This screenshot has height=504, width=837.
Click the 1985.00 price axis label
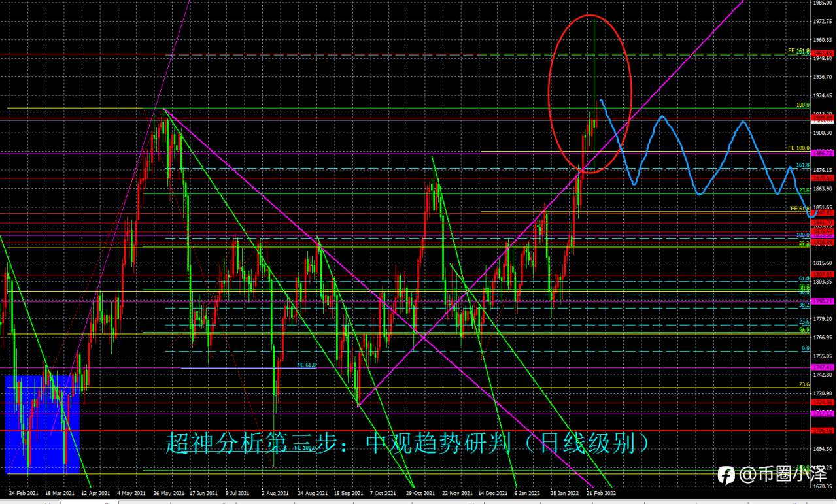[823, 3]
